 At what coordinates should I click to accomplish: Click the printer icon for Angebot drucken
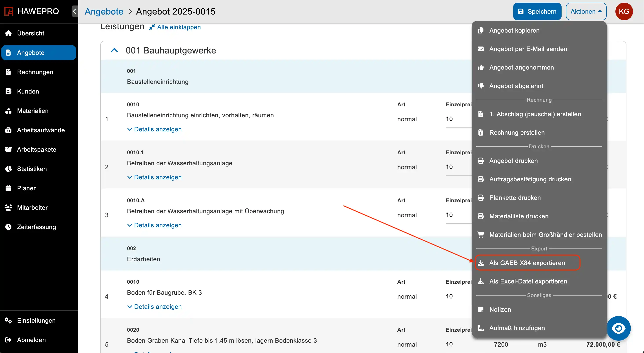click(480, 161)
